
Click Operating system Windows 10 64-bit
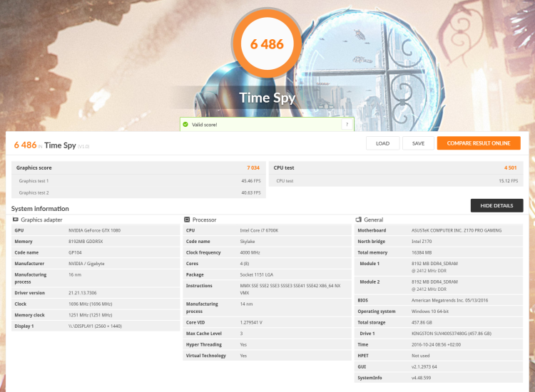click(x=430, y=311)
